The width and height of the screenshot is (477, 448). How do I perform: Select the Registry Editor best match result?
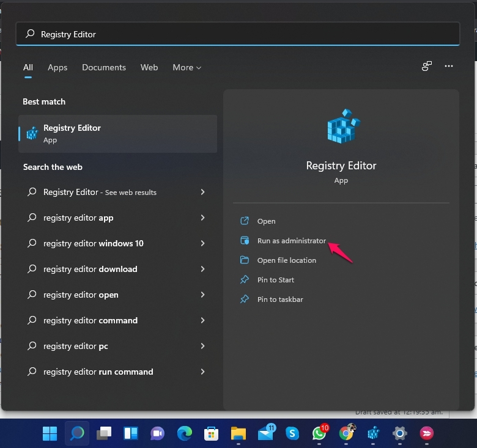[x=118, y=134]
